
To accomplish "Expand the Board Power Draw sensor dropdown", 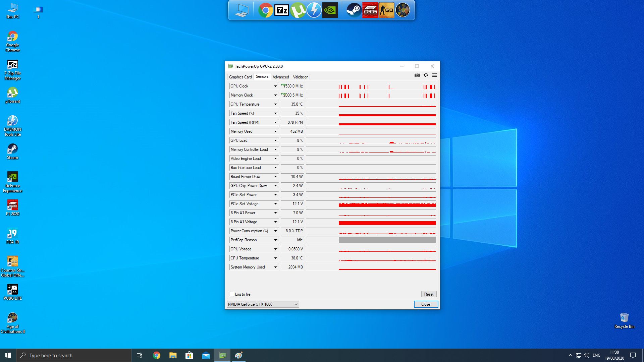I will click(275, 177).
